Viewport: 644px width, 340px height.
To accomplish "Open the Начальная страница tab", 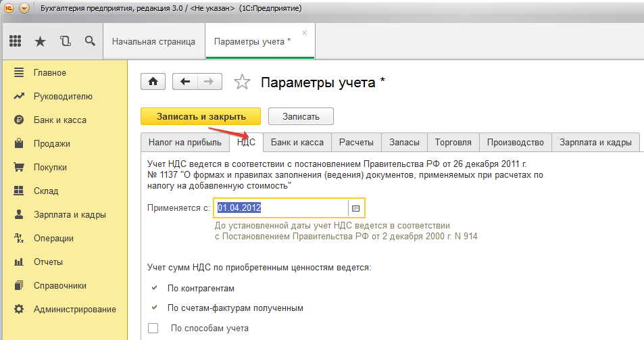I will (153, 41).
